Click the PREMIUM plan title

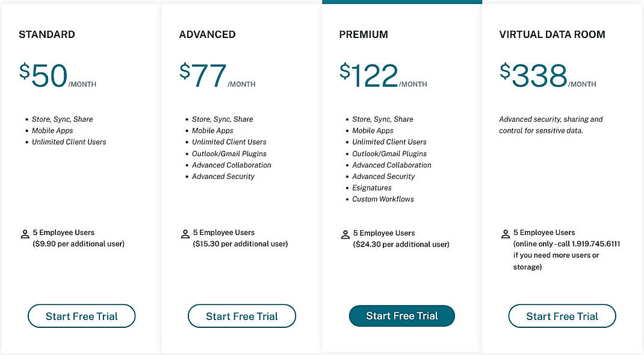[x=364, y=34]
